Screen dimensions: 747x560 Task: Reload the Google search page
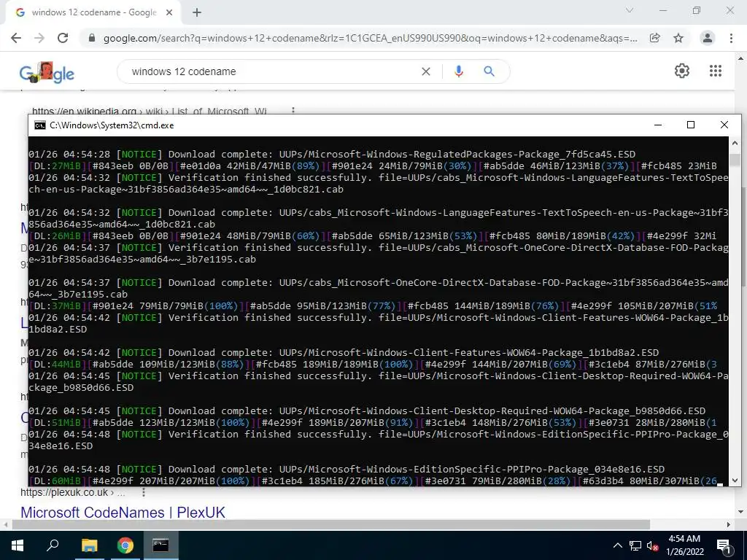(63, 38)
